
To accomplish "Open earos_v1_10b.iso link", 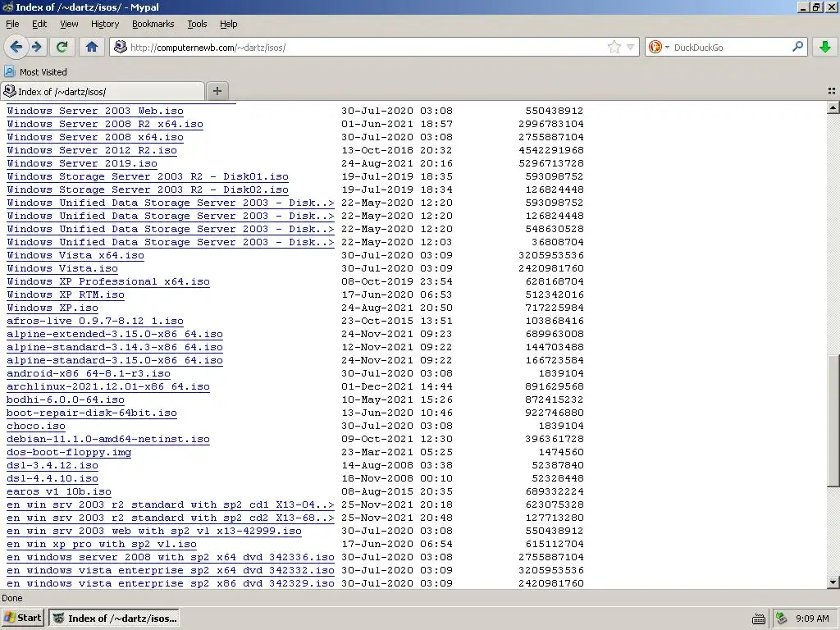I will pyautogui.click(x=59, y=491).
